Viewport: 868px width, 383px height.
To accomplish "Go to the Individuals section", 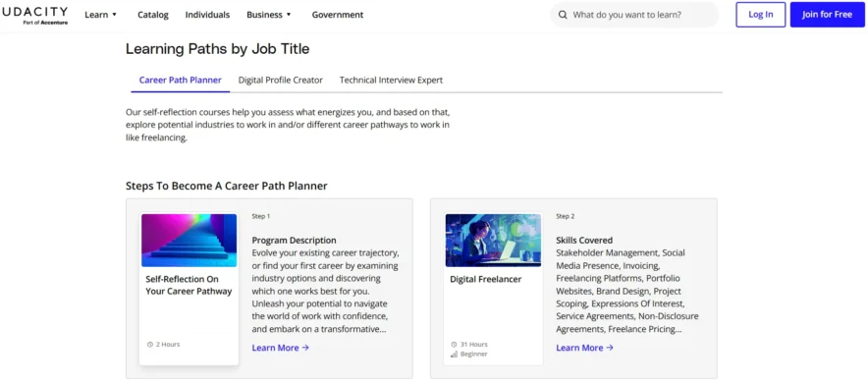I will [x=207, y=15].
